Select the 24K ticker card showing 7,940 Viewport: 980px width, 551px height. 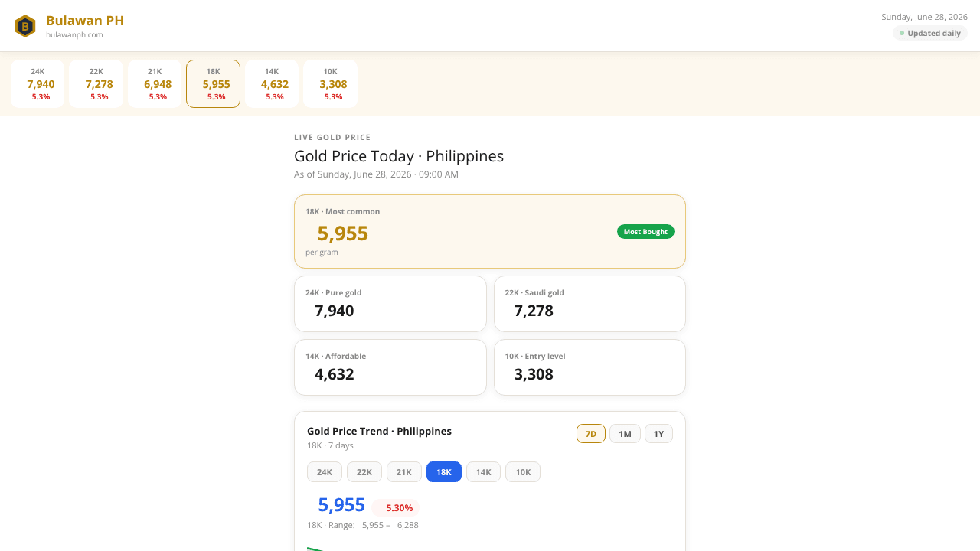(x=38, y=84)
